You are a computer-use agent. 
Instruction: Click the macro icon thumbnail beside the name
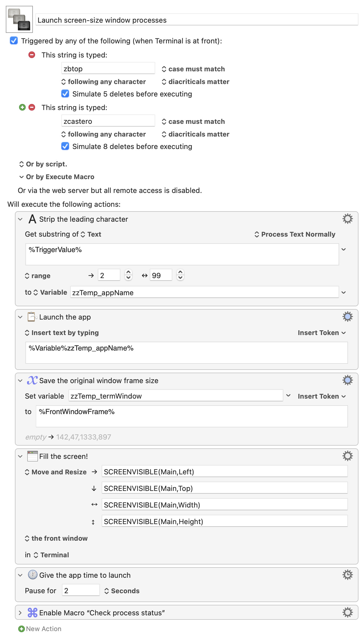coord(19,19)
